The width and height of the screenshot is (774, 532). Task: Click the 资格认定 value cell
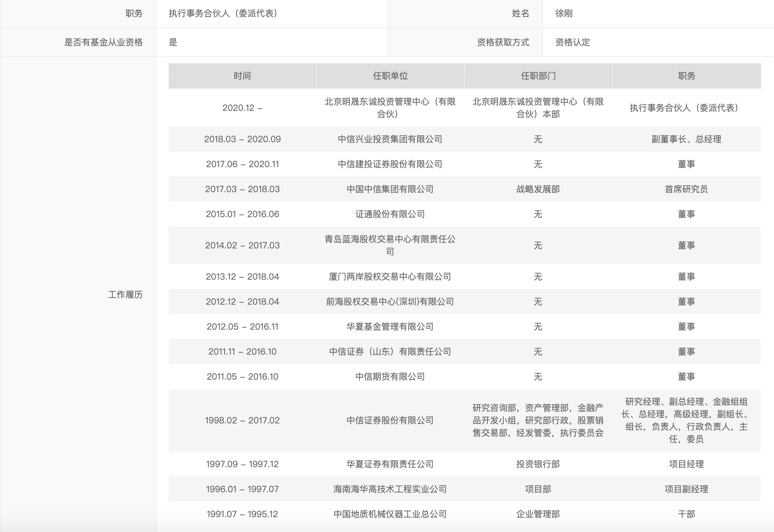pos(572,42)
